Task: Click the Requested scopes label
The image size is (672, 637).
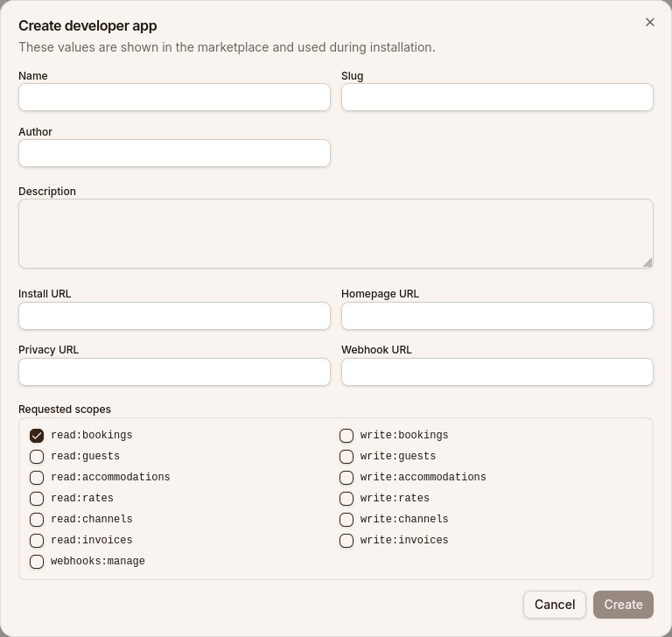Action: [65, 409]
